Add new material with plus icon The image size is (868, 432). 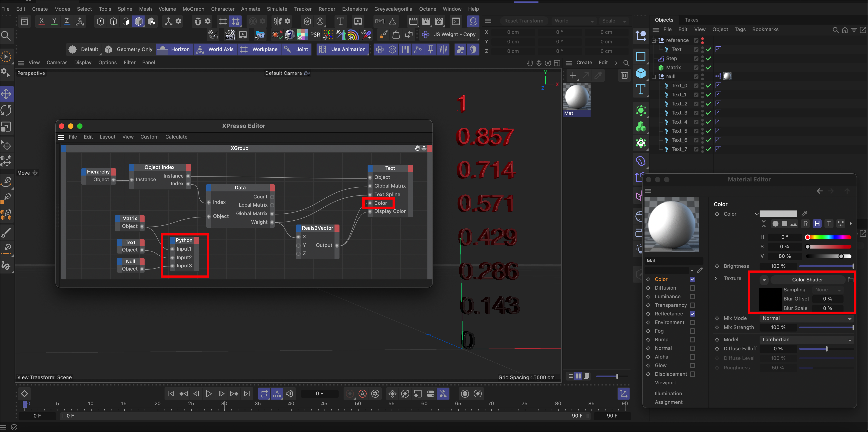573,75
